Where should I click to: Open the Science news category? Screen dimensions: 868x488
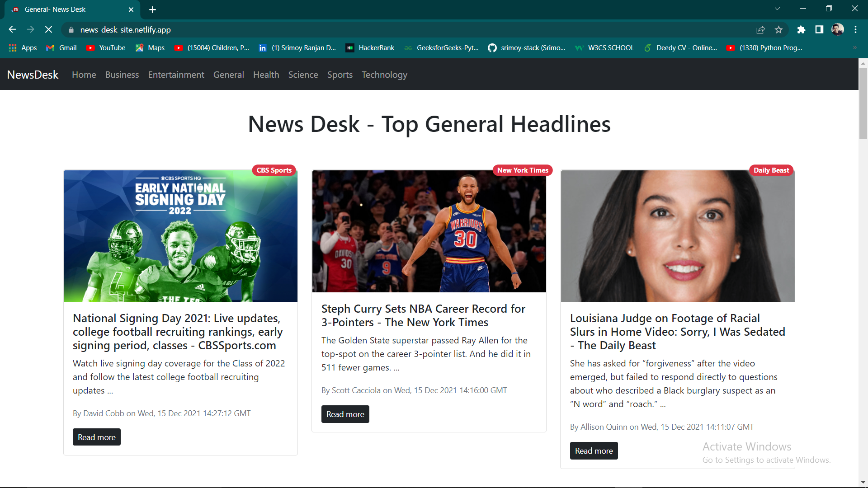(x=303, y=75)
